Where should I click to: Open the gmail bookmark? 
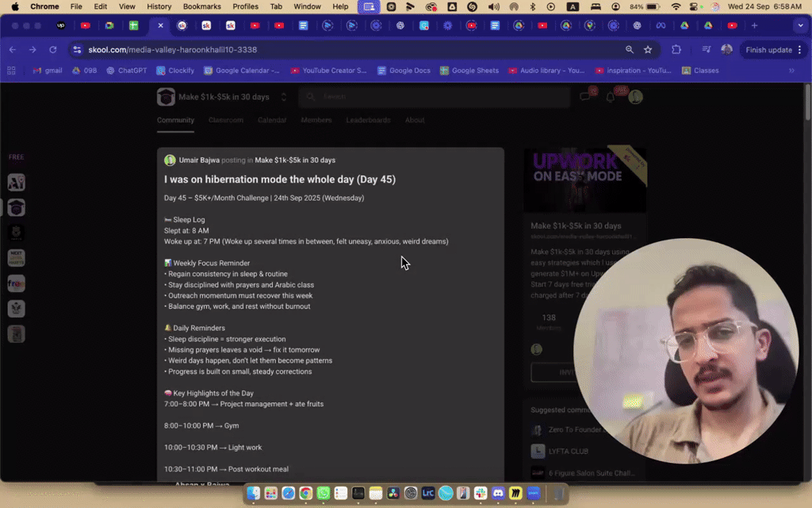[48, 71]
